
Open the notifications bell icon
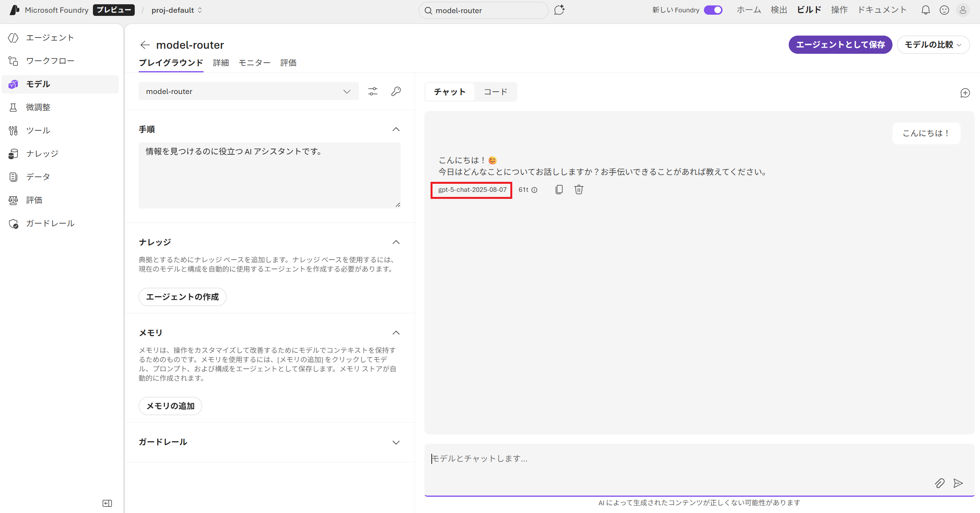coord(925,10)
